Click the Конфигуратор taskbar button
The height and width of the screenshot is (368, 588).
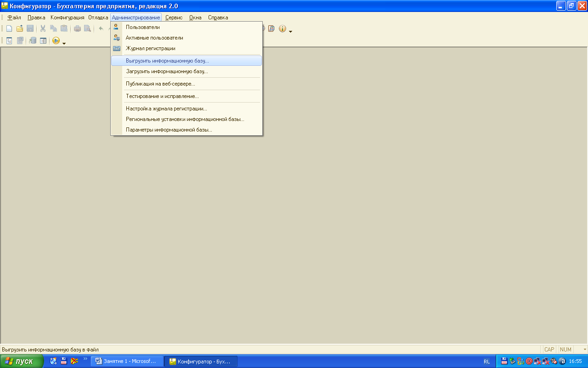click(x=201, y=361)
